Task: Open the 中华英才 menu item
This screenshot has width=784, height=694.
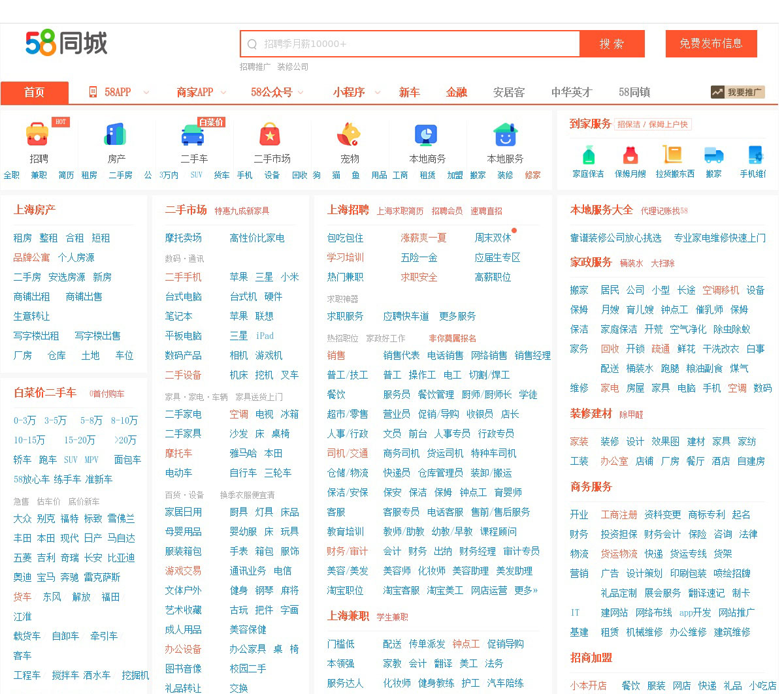Action: point(571,92)
